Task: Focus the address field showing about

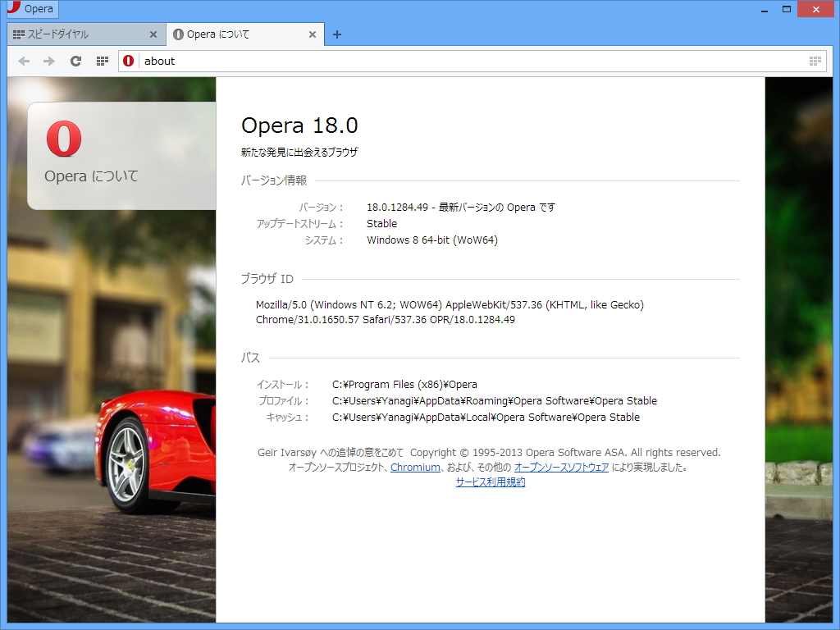Action: pyautogui.click(x=472, y=61)
